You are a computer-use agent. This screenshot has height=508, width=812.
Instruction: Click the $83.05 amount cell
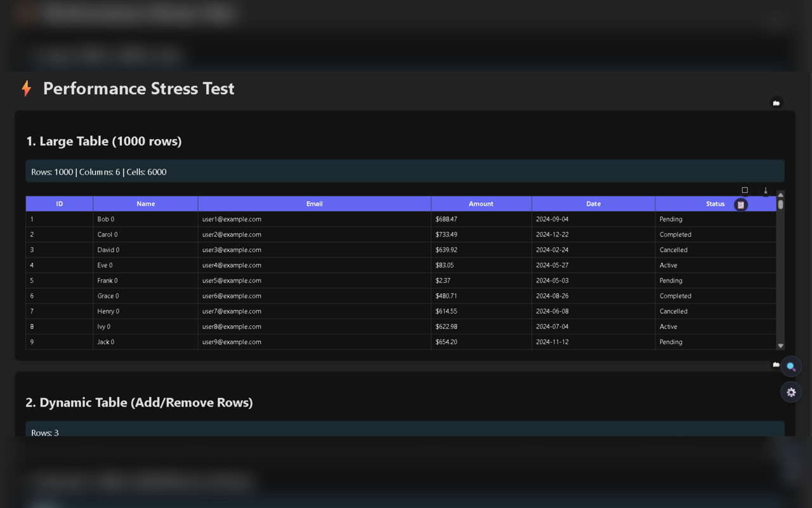click(481, 265)
